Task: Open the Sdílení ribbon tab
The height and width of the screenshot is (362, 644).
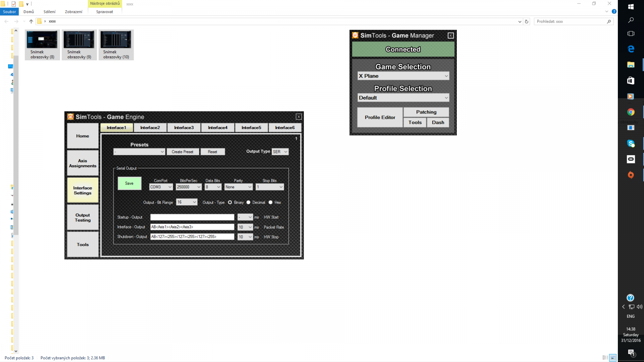Action: 50,12
